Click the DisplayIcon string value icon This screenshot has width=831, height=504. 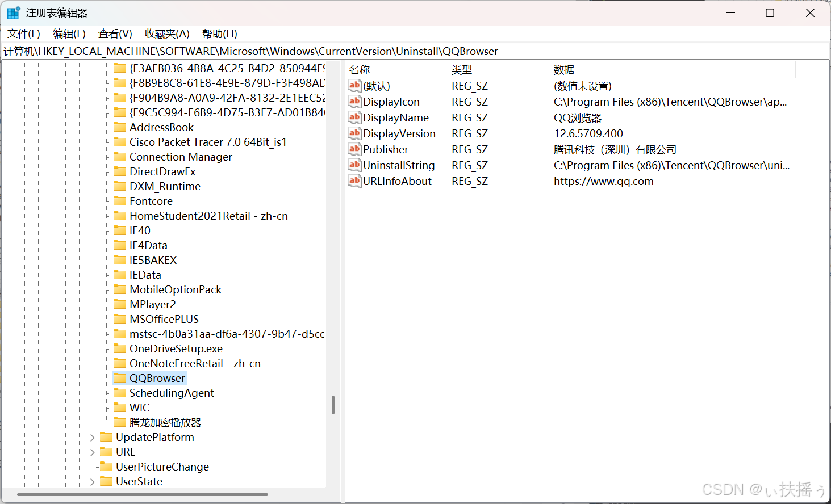click(354, 102)
